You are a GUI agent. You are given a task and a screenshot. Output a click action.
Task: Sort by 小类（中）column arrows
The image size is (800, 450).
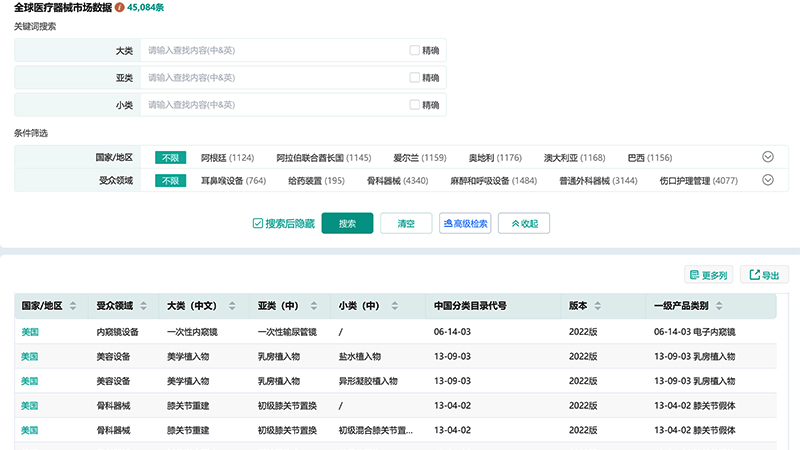tap(394, 306)
